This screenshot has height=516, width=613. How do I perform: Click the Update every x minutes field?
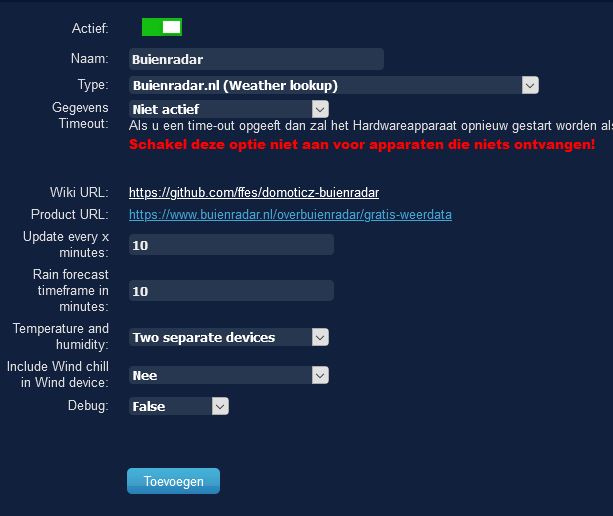point(231,245)
